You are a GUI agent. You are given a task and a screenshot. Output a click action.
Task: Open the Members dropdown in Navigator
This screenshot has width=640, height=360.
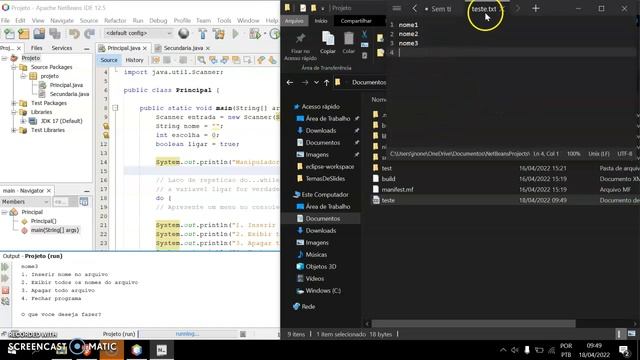tap(25, 202)
